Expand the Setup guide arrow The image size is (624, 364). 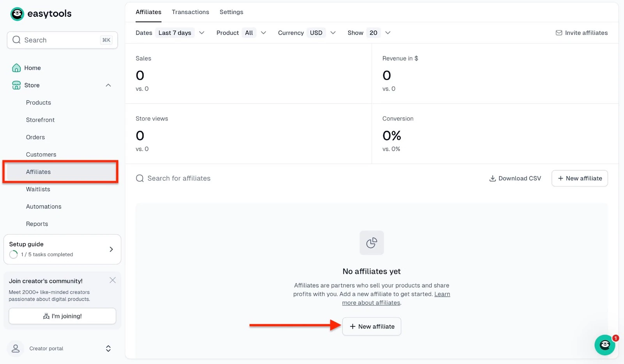111,249
